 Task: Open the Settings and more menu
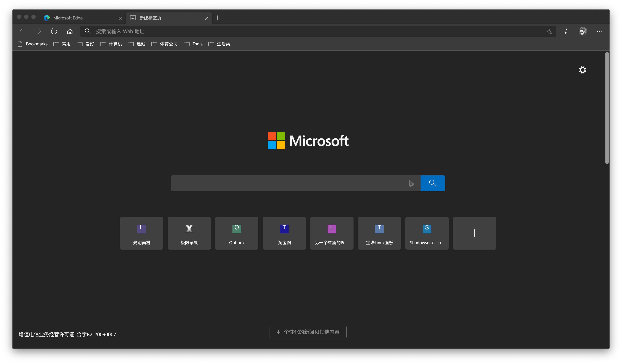600,31
